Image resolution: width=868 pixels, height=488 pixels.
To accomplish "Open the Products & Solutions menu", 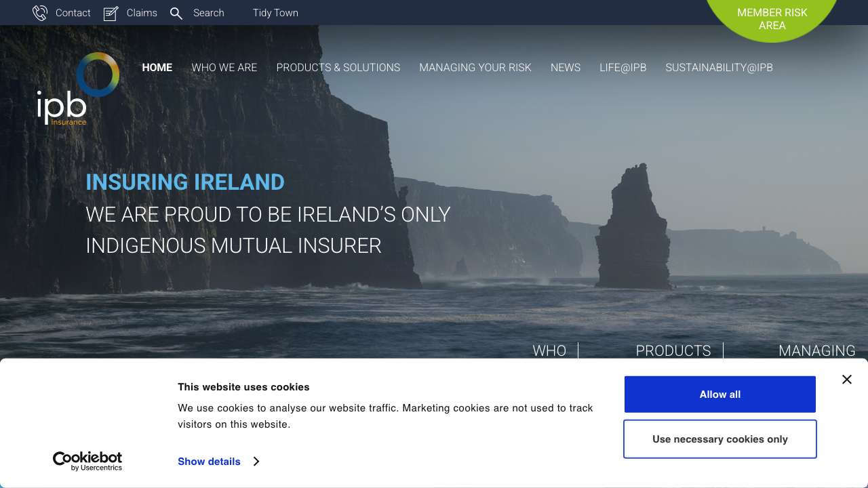I will (338, 68).
